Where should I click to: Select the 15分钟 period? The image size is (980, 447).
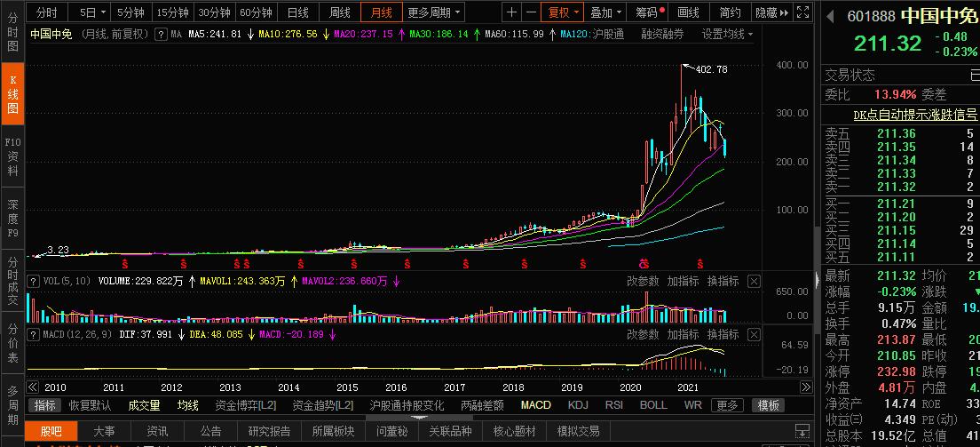pyautogui.click(x=172, y=12)
